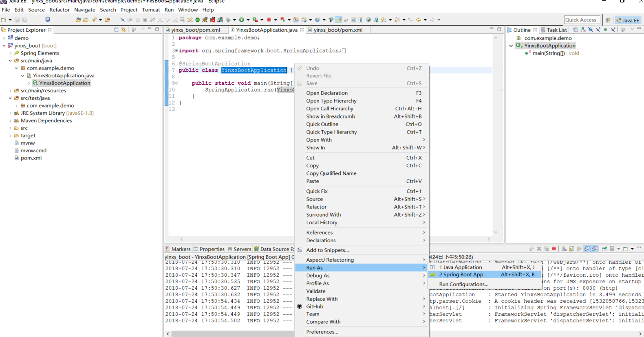The height and width of the screenshot is (337, 644).
Task: Minimize the editor area
Action: (x=491, y=29)
